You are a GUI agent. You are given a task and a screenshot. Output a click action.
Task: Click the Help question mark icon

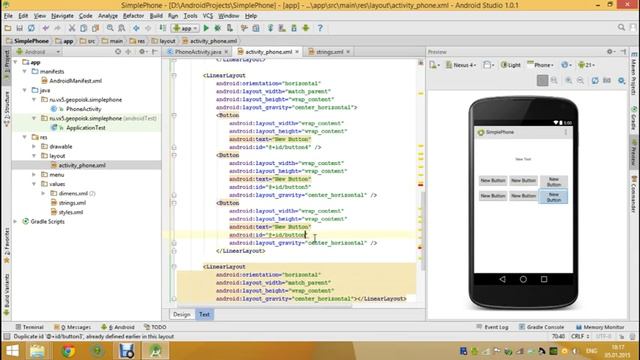320,28
